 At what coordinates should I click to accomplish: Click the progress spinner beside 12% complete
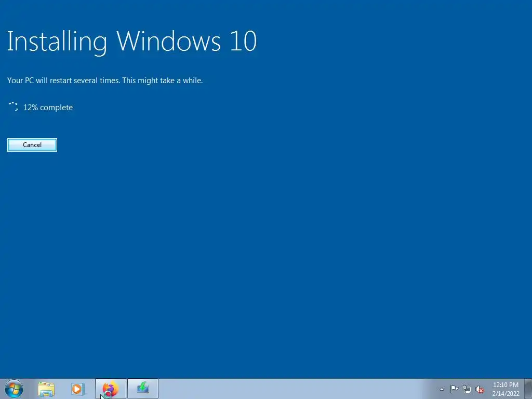[x=14, y=107]
